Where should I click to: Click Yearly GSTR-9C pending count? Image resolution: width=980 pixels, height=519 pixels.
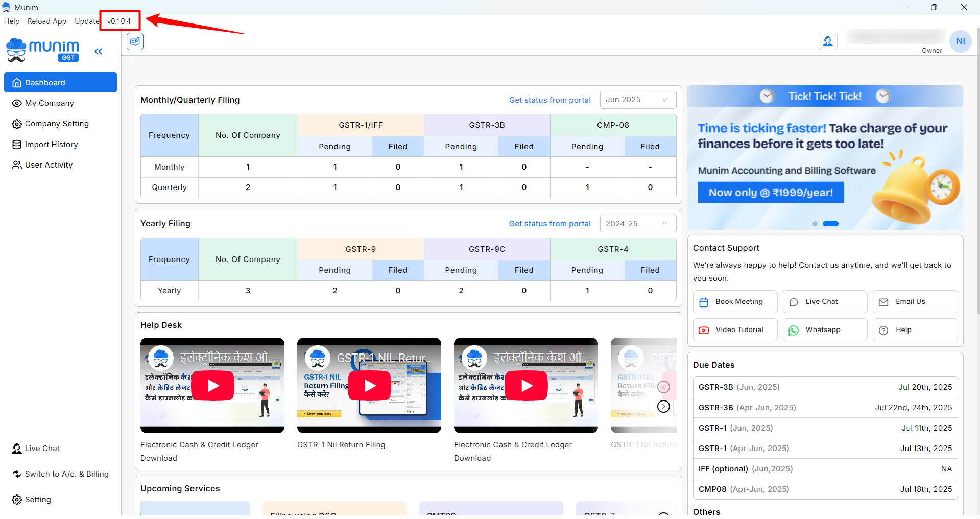point(461,291)
